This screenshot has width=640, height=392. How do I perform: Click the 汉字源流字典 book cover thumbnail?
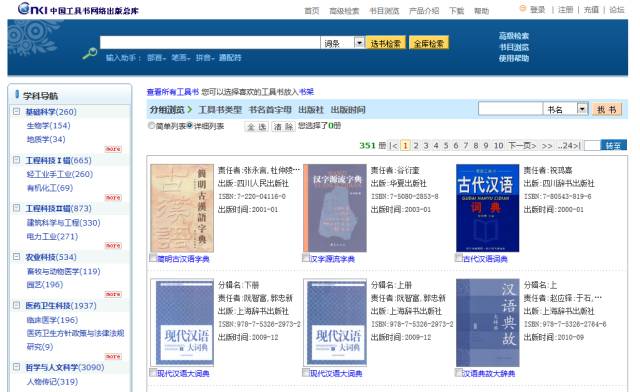pyautogui.click(x=335, y=208)
